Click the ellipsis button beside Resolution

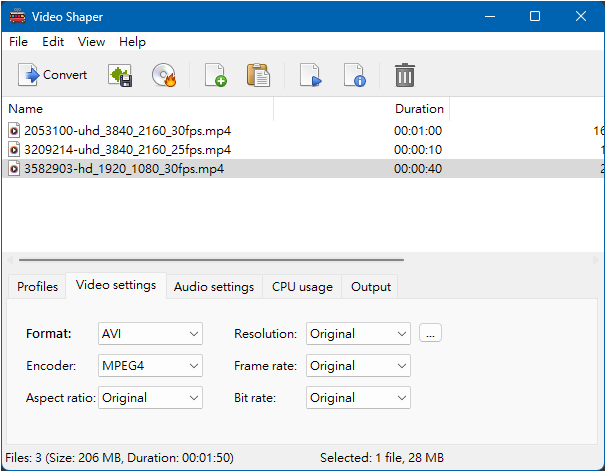(430, 334)
